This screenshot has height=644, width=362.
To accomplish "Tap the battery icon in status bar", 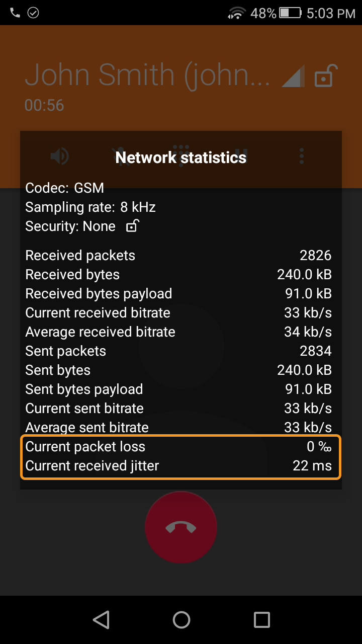I will [x=290, y=13].
